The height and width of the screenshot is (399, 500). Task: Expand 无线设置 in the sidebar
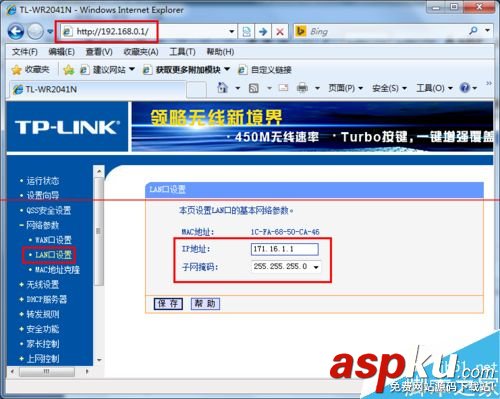(43, 285)
